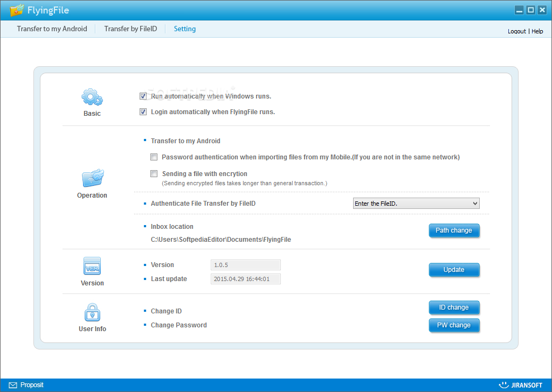Open the Help link
Image resolution: width=552 pixels, height=392 pixels.
coord(537,31)
